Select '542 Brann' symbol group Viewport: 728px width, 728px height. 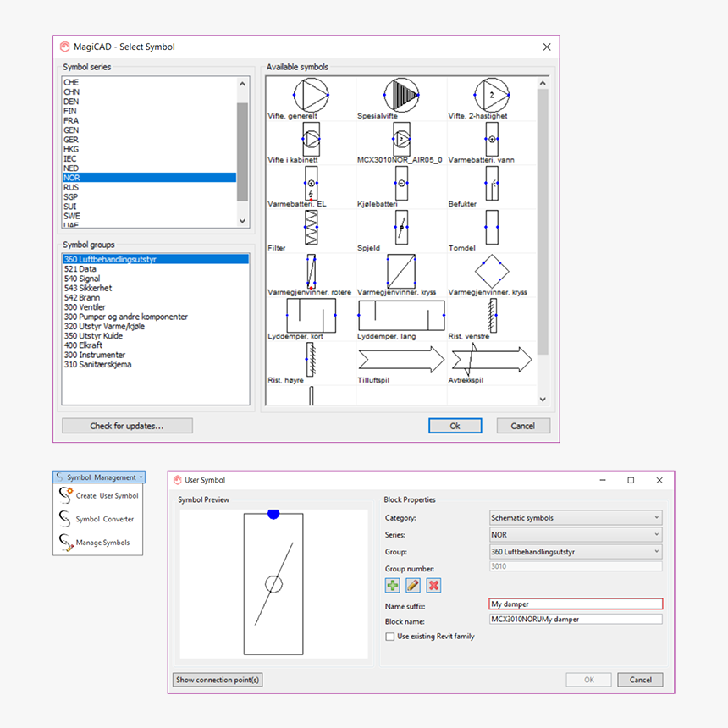click(x=156, y=298)
